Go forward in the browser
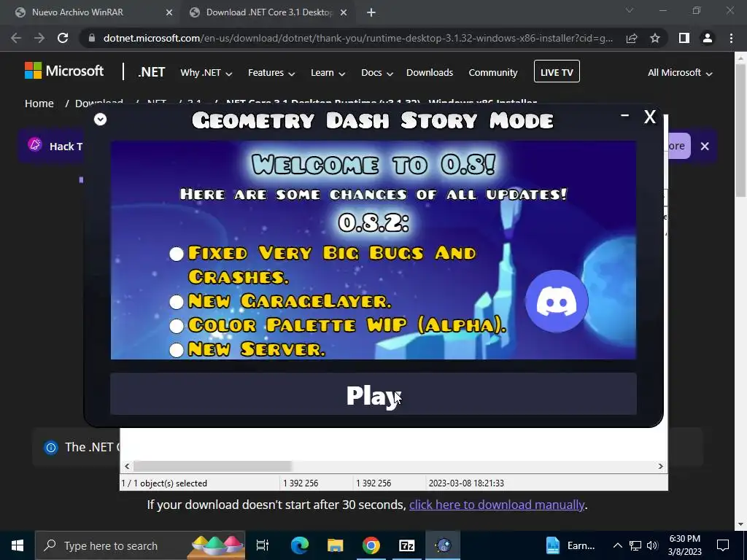The height and width of the screenshot is (560, 747). [39, 38]
